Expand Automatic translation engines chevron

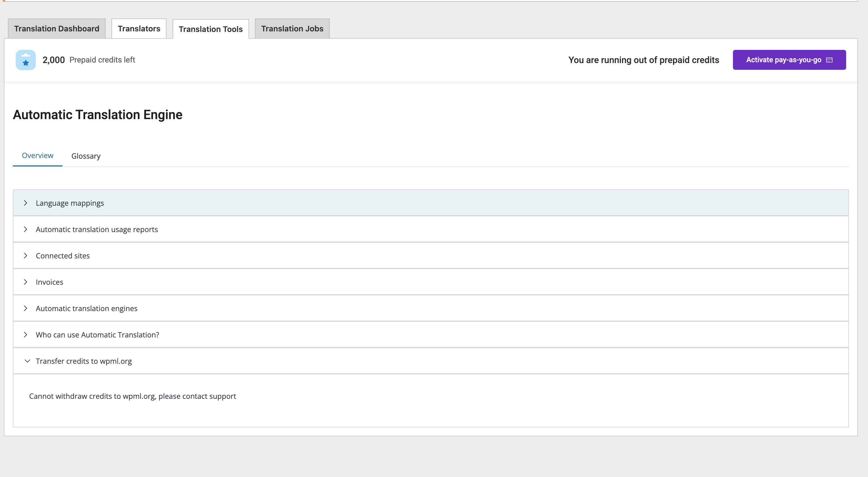click(x=25, y=308)
